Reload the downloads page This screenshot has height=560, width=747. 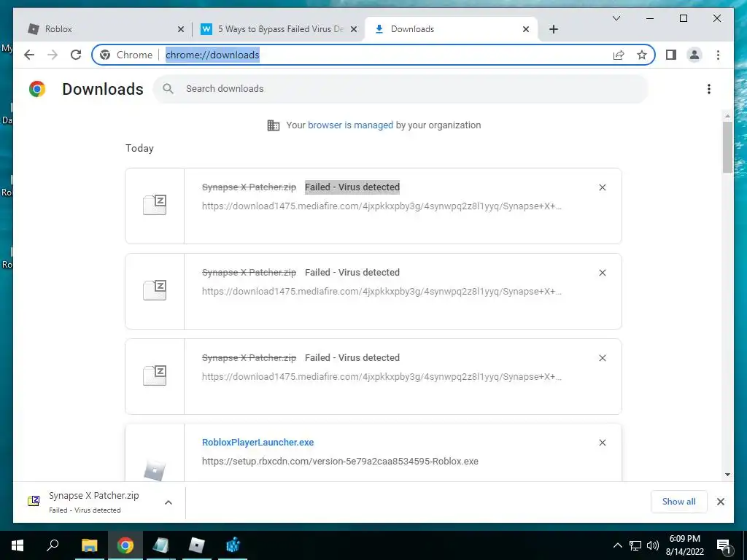coord(76,55)
